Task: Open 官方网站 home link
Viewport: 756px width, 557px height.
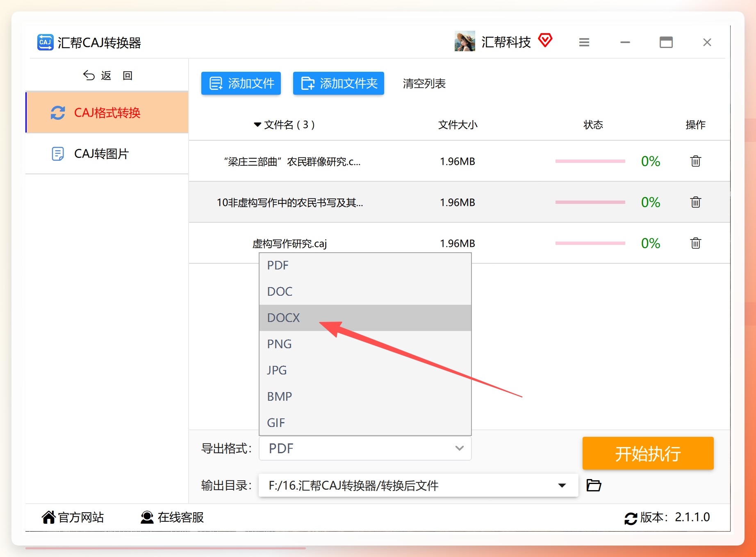Action: [x=73, y=517]
